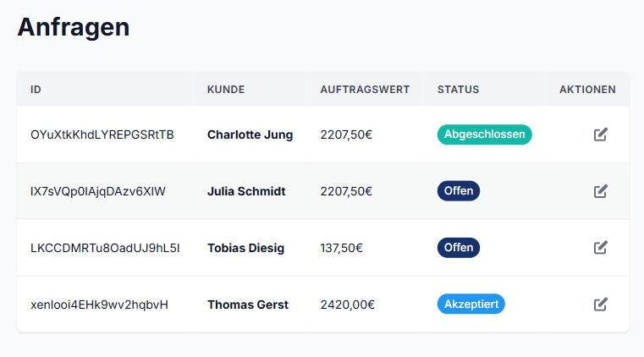Open edit icon for Julia Schmidt
644x357 pixels.
coord(601,191)
